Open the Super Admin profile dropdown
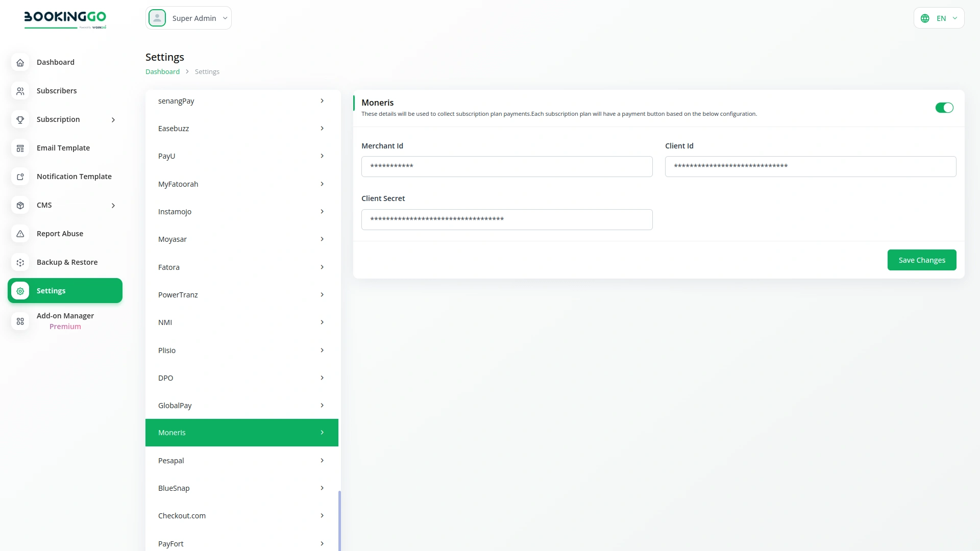This screenshot has width=980, height=551. pyautogui.click(x=188, y=18)
